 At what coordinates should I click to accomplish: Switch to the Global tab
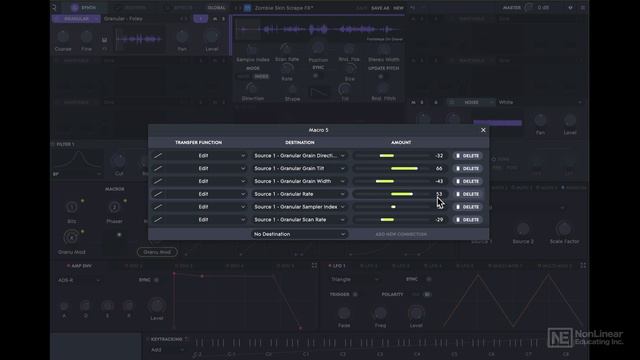[216, 7]
